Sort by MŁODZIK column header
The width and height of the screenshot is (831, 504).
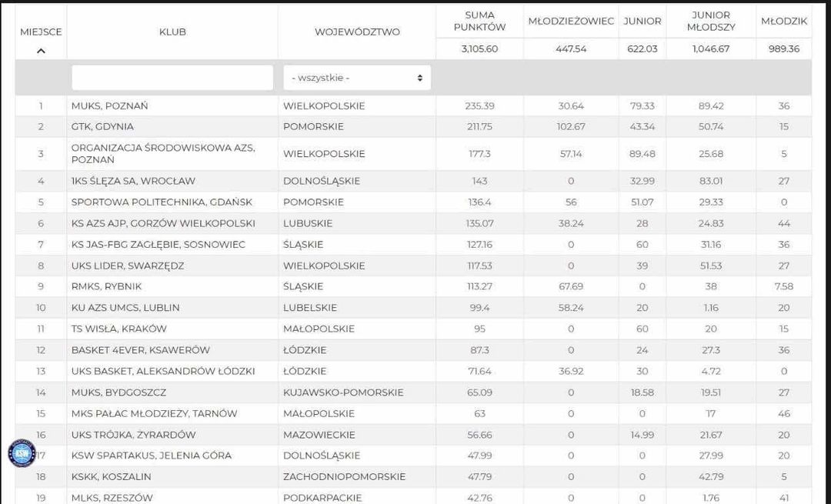pyautogui.click(x=784, y=22)
